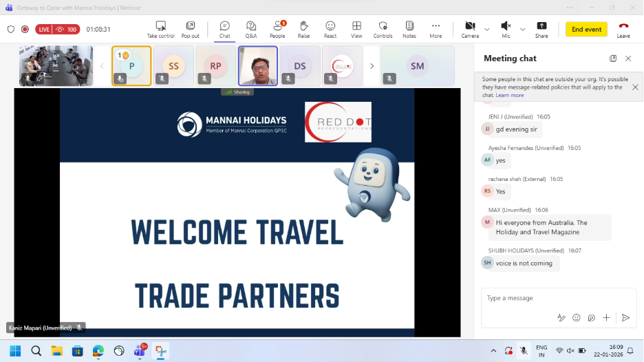644x362 pixels.
Task: Click the Share screen icon
Action: (x=541, y=29)
